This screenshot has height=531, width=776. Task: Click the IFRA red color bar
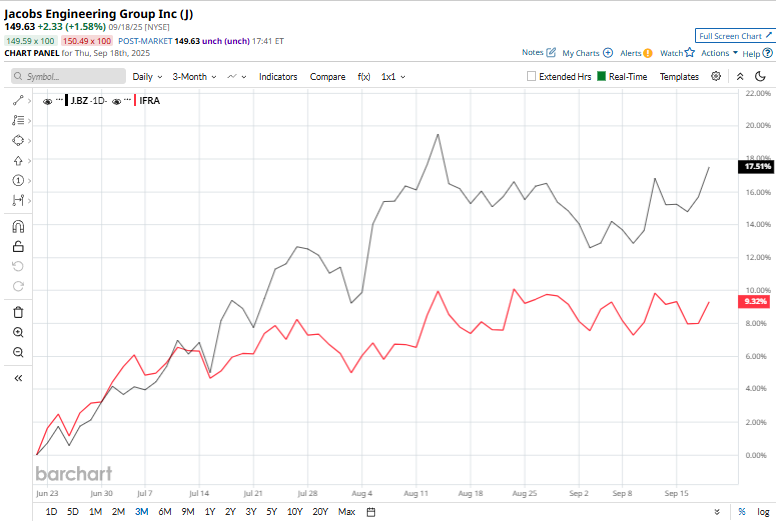[135, 100]
